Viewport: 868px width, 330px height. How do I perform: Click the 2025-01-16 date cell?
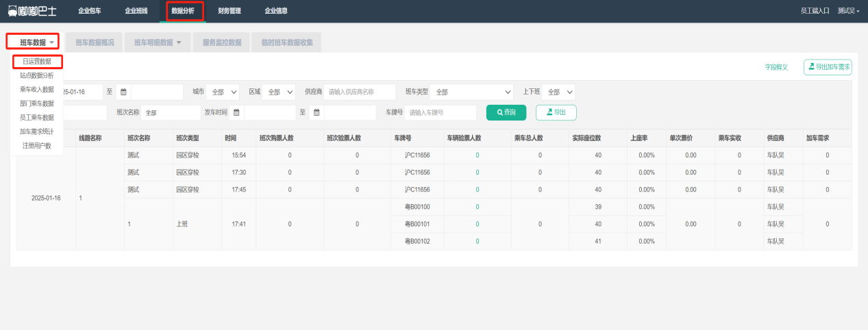point(46,198)
